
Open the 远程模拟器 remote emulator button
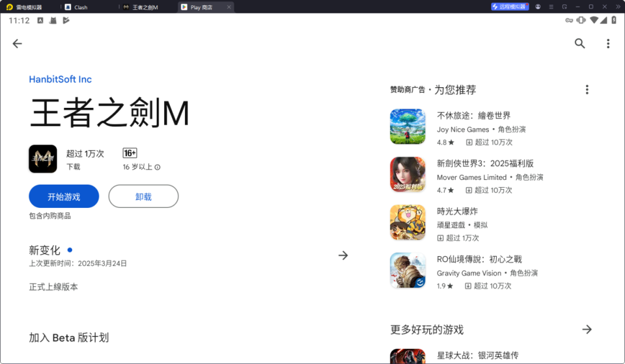pyautogui.click(x=510, y=7)
